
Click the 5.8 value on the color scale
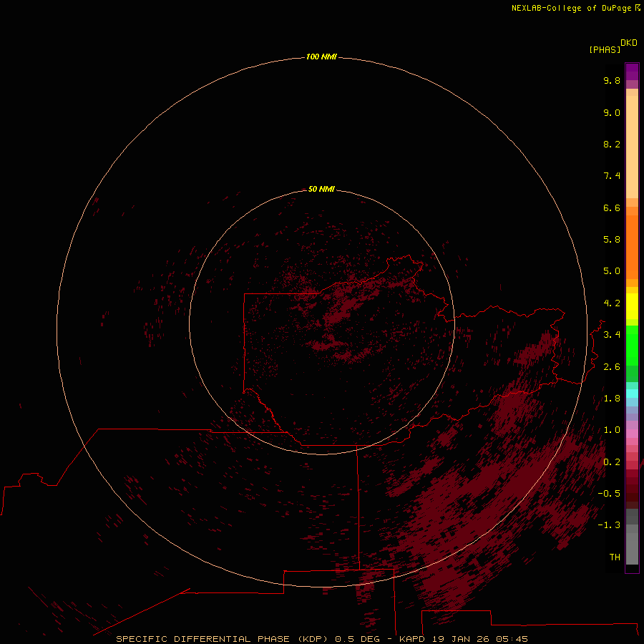click(612, 240)
